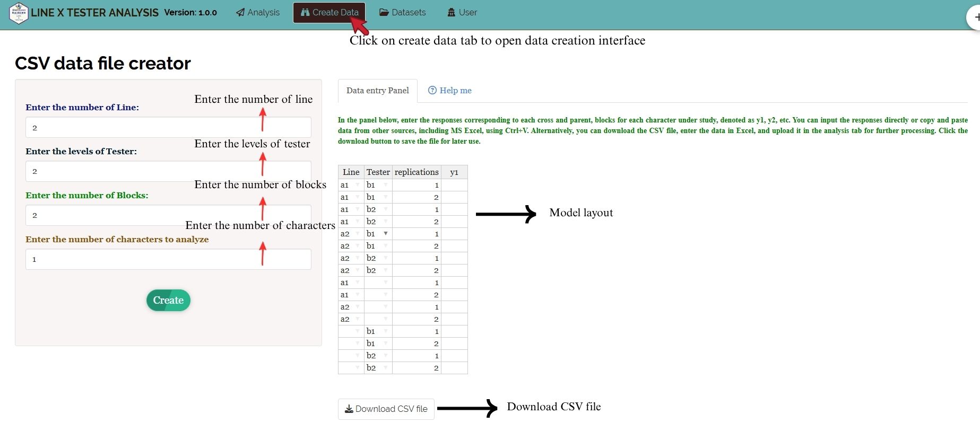Click the question mark icon beside Help me
980x423 pixels.
432,90
